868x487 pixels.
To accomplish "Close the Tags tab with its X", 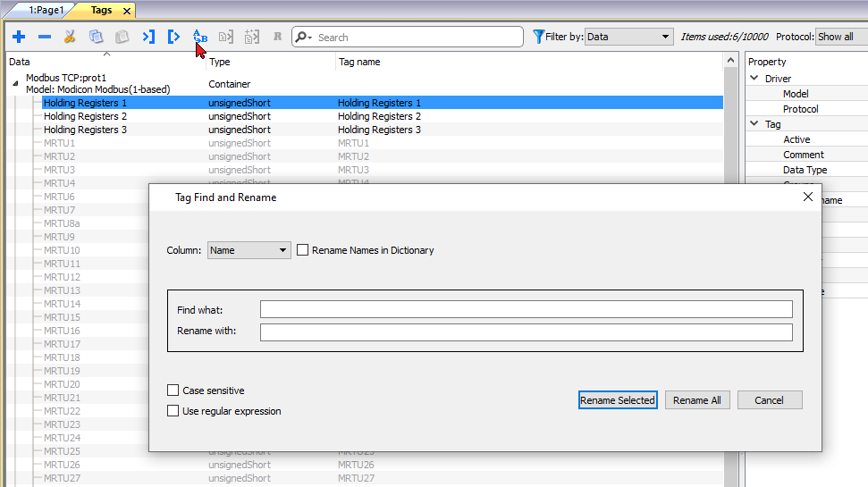I will click(127, 11).
